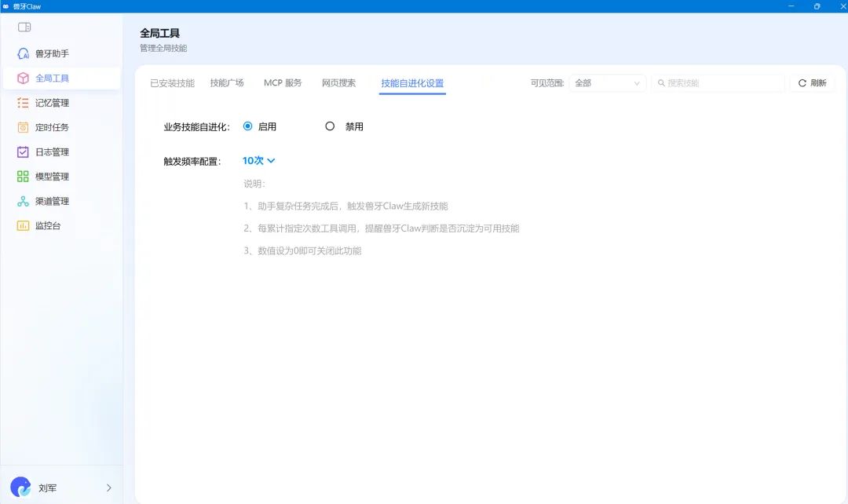Switch to the 已安装技能 tab
848x504 pixels.
[x=172, y=83]
